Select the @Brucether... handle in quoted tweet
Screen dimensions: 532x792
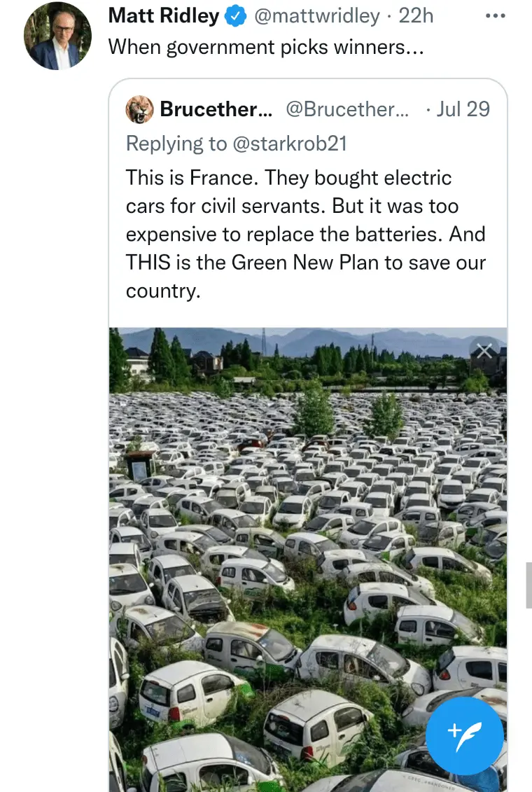347,109
